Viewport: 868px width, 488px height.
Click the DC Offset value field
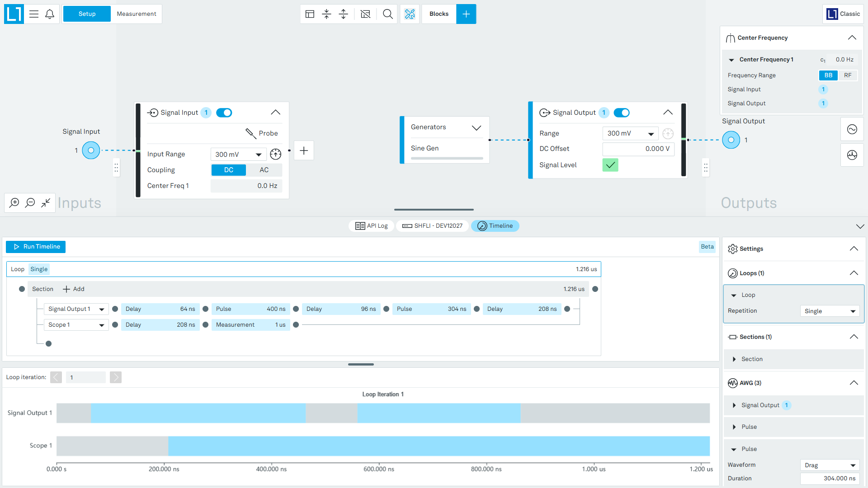[x=638, y=149]
